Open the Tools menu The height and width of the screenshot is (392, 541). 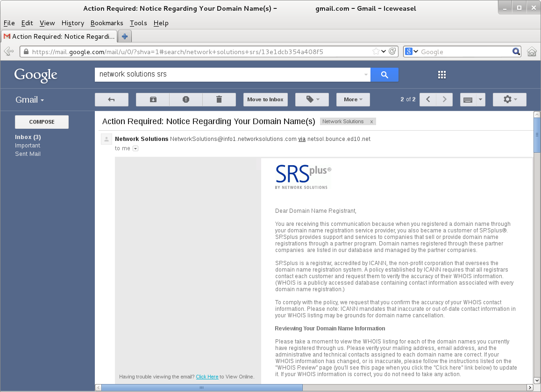pos(138,23)
